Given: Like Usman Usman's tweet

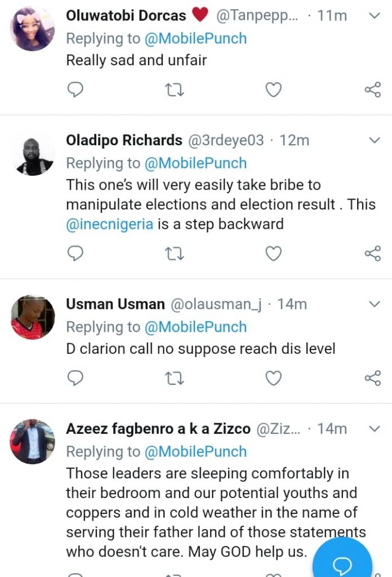Looking at the screenshot, I should pyautogui.click(x=273, y=378).
